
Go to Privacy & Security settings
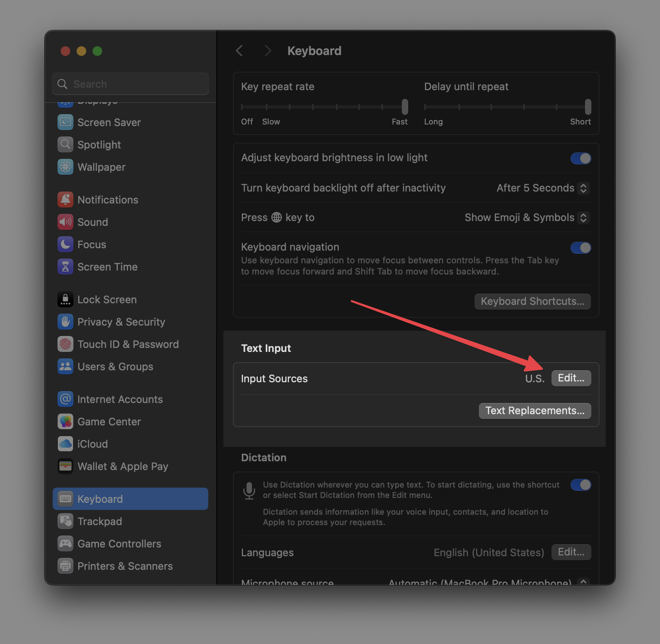coord(121,322)
